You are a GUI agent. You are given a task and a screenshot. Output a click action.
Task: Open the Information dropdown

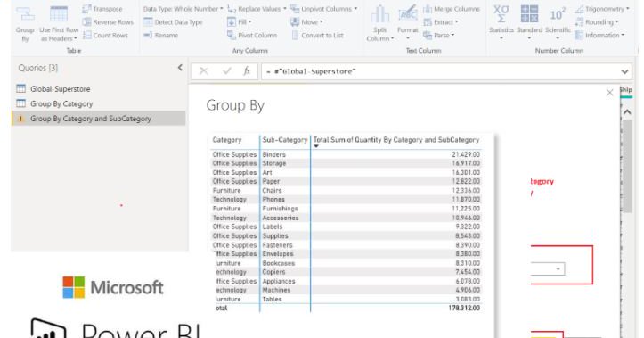(599, 35)
